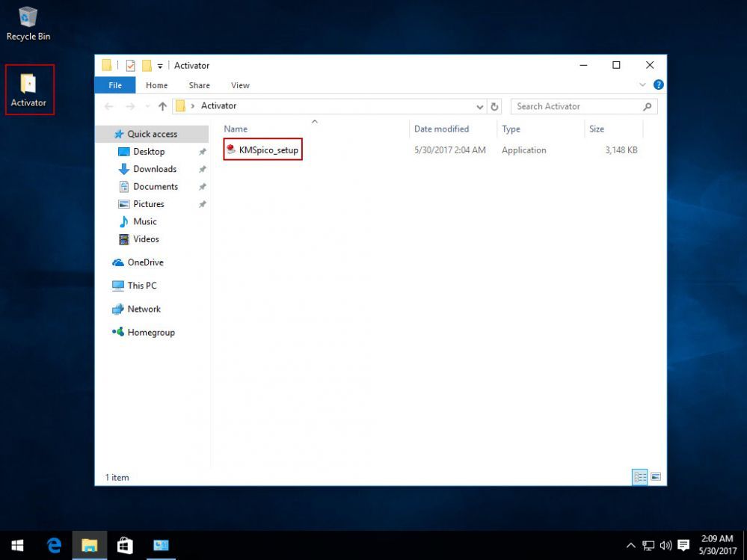Open Documents in navigation pane
747x560 pixels.
[x=156, y=187]
